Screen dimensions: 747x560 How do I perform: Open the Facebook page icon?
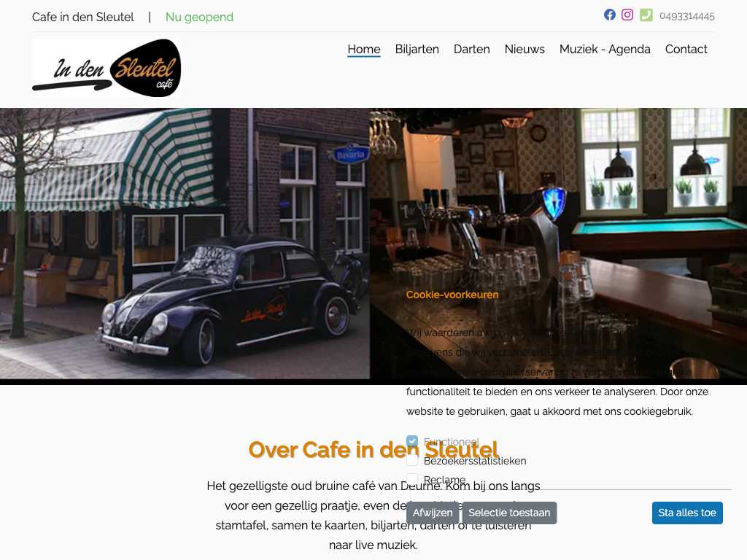[x=609, y=15]
